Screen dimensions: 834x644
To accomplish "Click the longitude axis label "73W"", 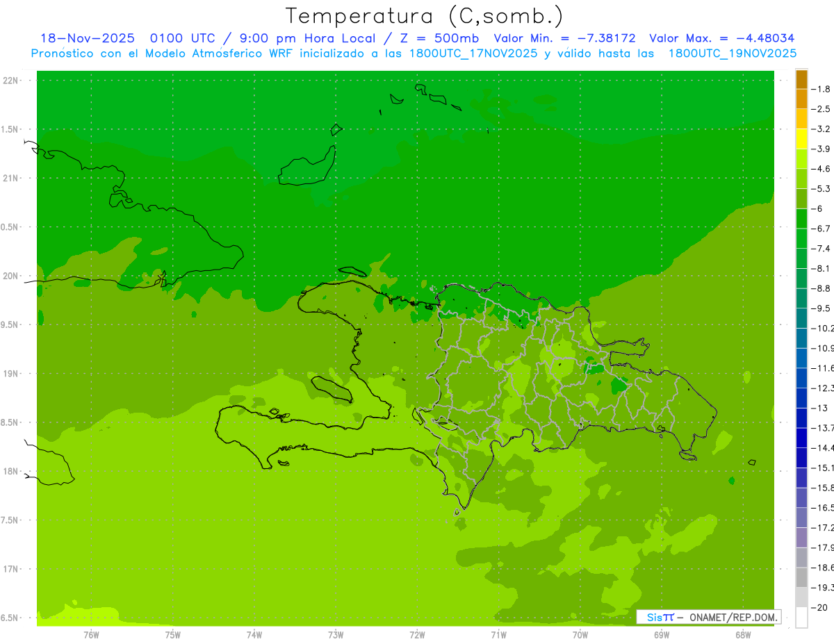I will point(336,634).
